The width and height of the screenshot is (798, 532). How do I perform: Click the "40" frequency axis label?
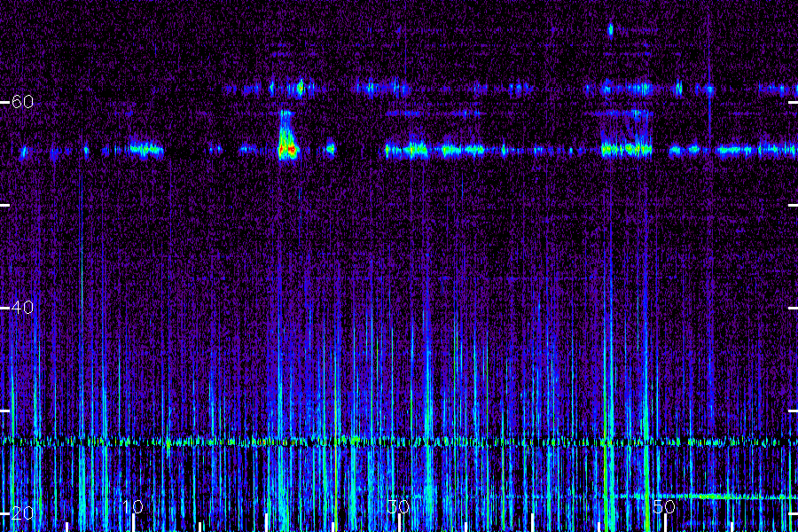point(22,308)
